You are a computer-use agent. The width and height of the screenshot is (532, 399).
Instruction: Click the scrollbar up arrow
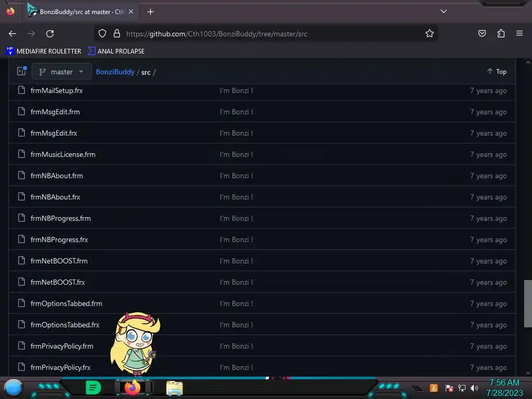tap(528, 62)
